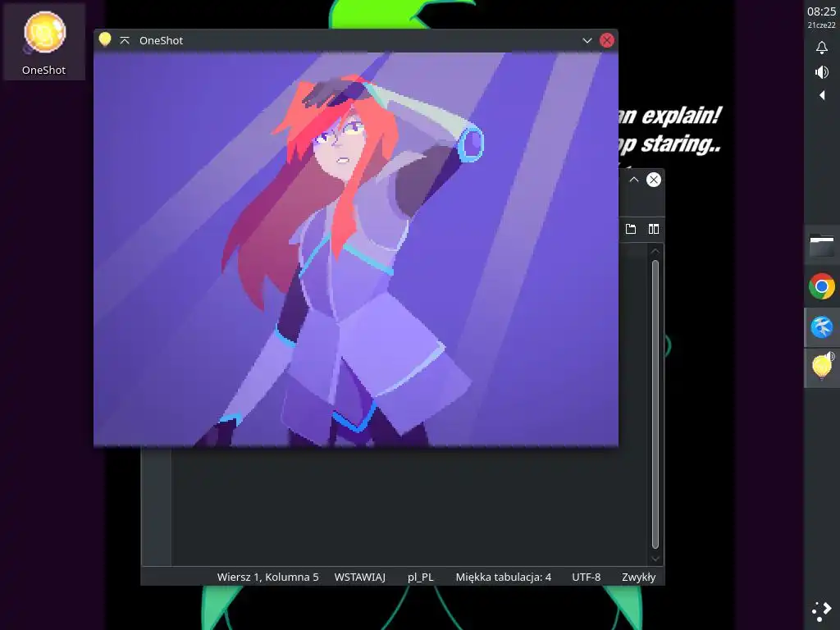Image resolution: width=840 pixels, height=630 pixels.
Task: Open file manager from side panel
Action: click(822, 246)
